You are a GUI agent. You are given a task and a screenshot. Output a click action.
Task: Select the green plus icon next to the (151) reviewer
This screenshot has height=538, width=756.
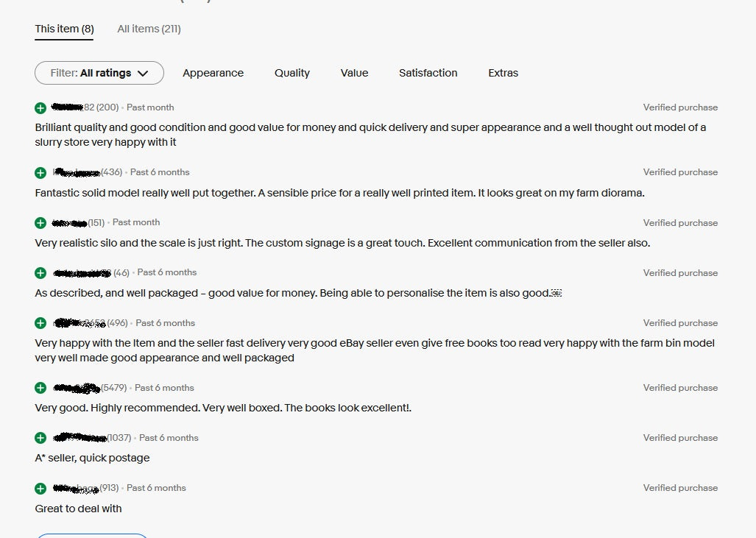(40, 223)
